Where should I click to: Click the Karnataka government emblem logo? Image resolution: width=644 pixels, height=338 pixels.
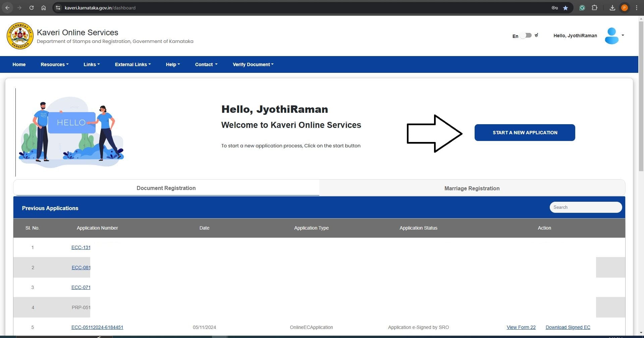pyautogui.click(x=20, y=36)
